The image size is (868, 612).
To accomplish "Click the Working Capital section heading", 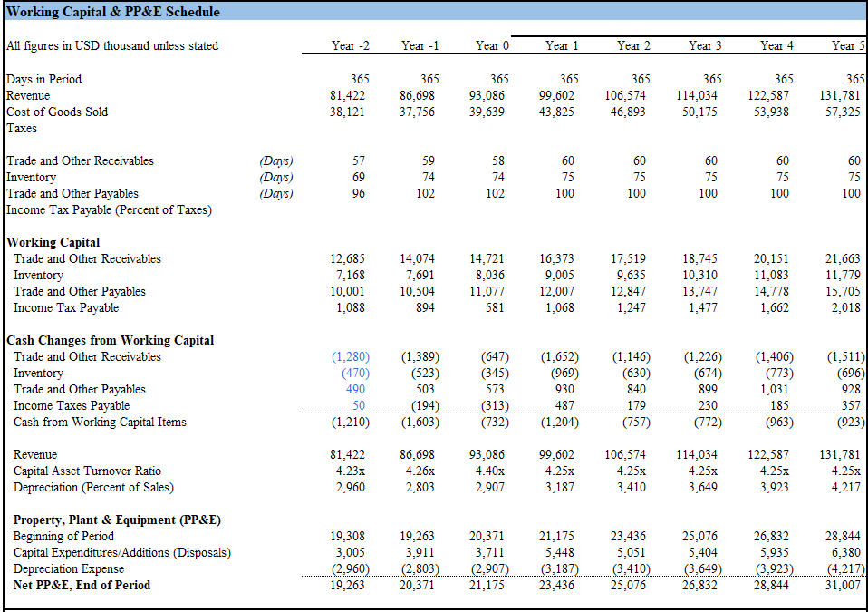I will pyautogui.click(x=53, y=242).
